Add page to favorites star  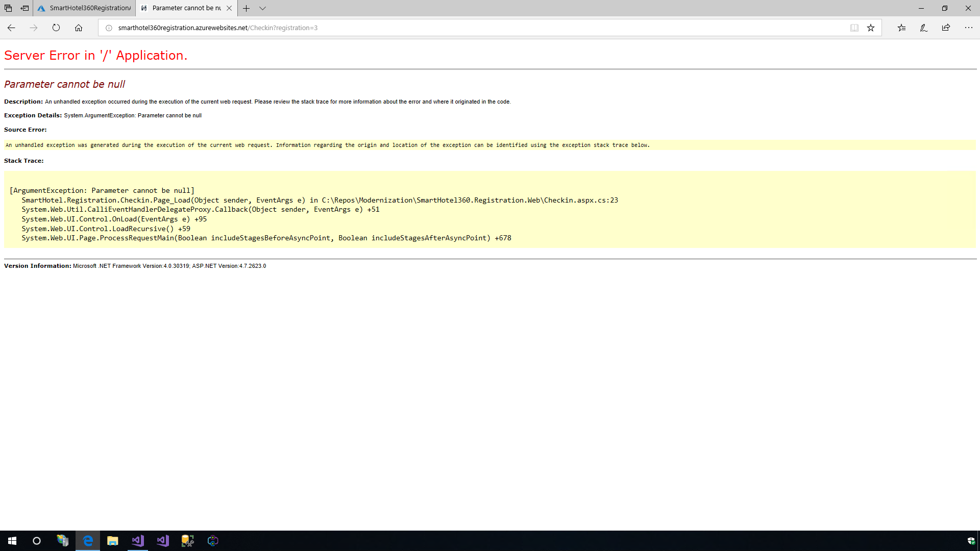click(871, 28)
